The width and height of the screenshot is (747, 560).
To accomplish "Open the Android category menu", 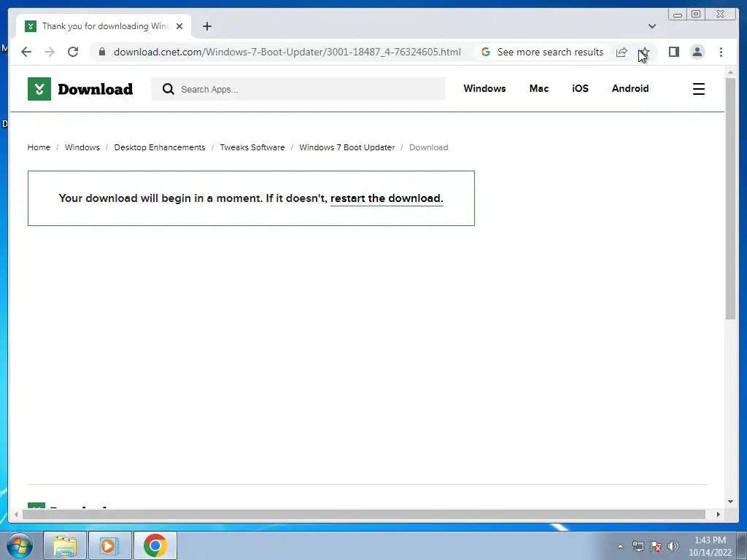I will (630, 88).
